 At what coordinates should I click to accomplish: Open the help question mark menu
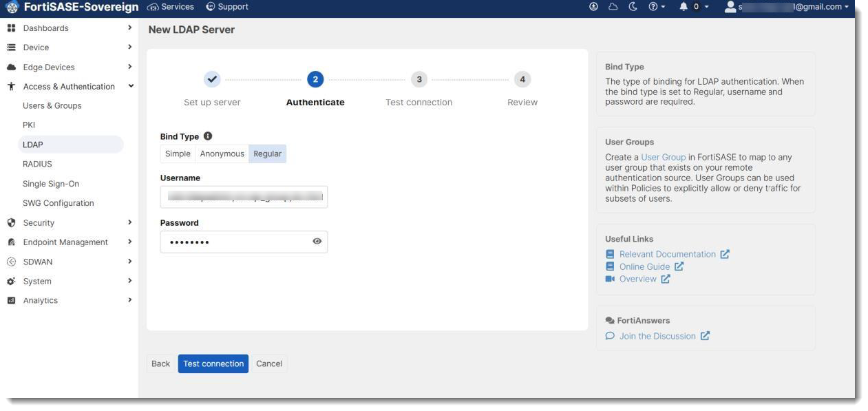point(657,7)
